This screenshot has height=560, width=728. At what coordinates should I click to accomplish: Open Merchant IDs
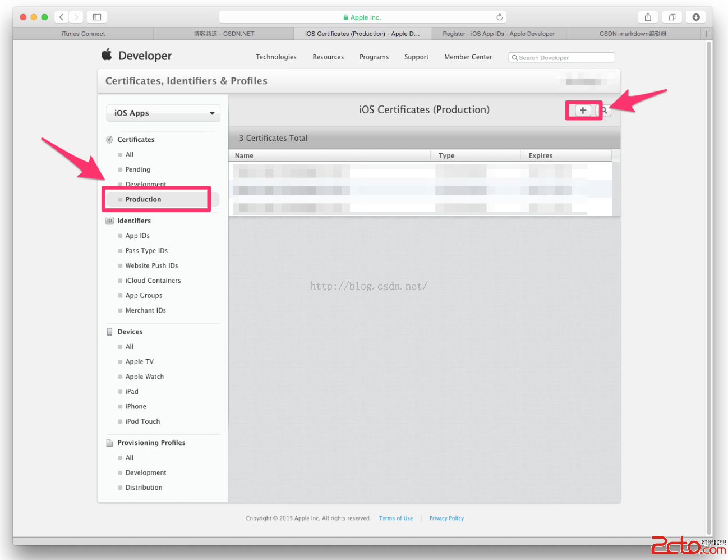coord(146,310)
